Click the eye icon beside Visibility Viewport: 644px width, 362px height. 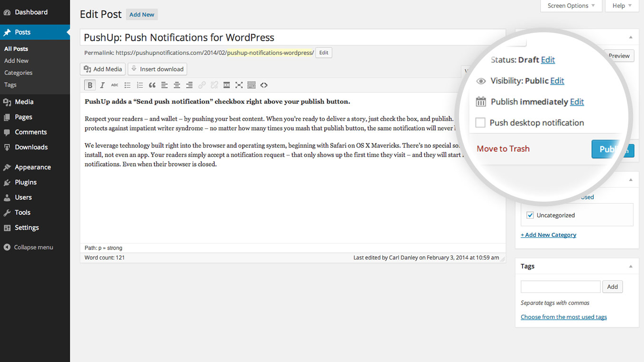coord(481,81)
